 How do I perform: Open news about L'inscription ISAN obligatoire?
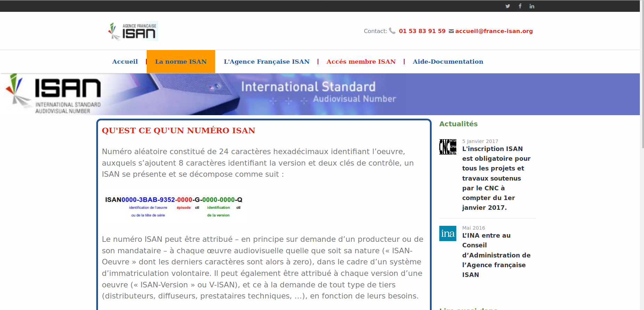tap(496, 178)
